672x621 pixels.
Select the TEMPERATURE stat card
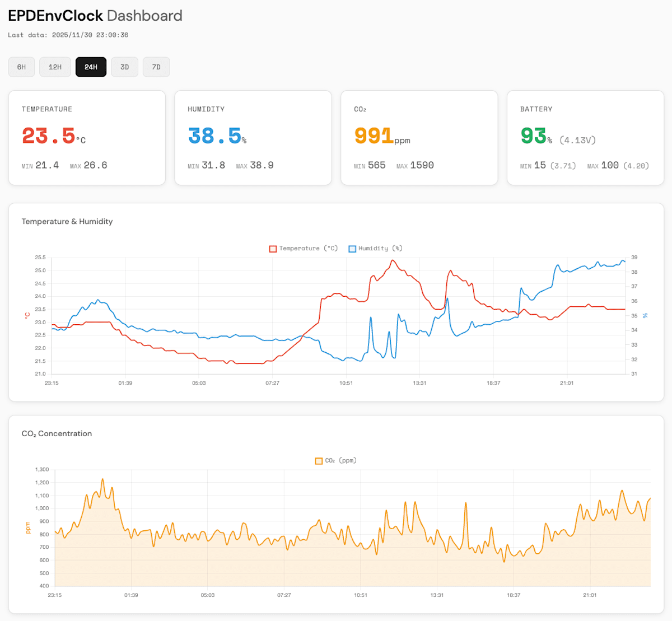(x=87, y=137)
